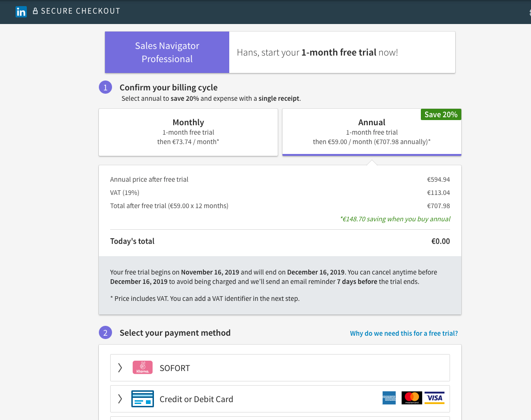Click the credit card illustration icon
This screenshot has width=531, height=420.
tap(143, 399)
